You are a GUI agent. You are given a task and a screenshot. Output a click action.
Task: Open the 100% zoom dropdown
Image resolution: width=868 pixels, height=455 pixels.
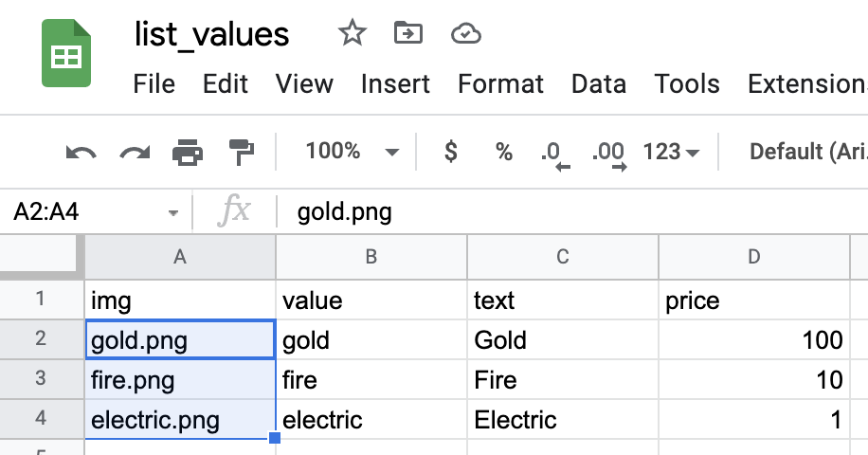[x=351, y=152]
